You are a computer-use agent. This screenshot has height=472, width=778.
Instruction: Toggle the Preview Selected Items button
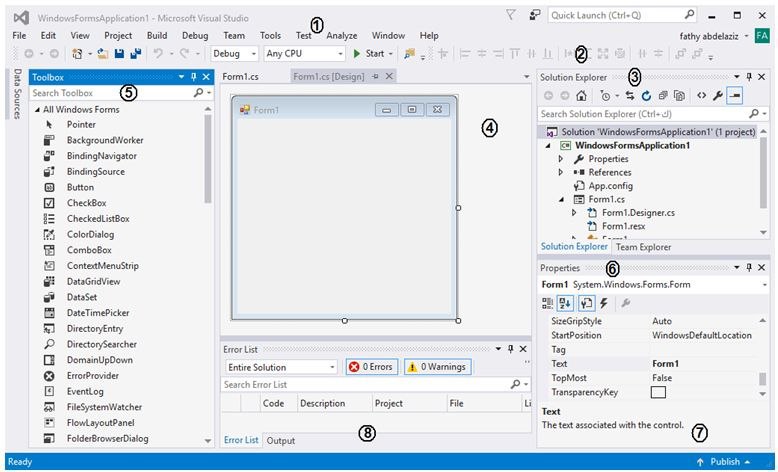[734, 96]
